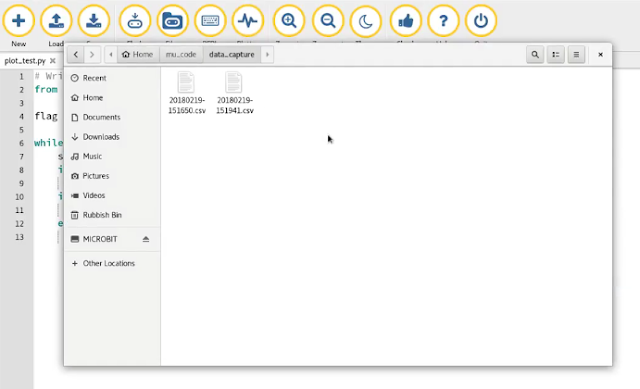Go forward in file browser
The width and height of the screenshot is (640, 389).
92,54
